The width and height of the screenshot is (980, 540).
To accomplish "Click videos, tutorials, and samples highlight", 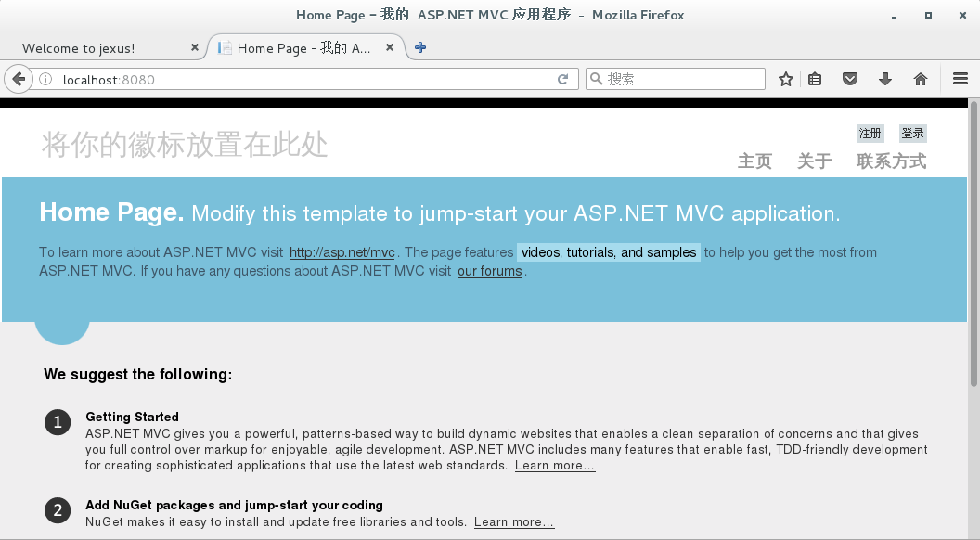I will 609,252.
